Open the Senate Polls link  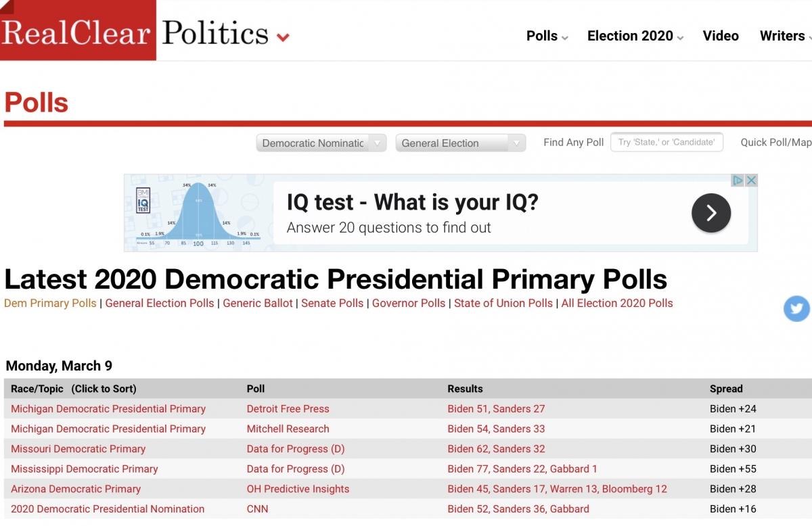pos(332,303)
